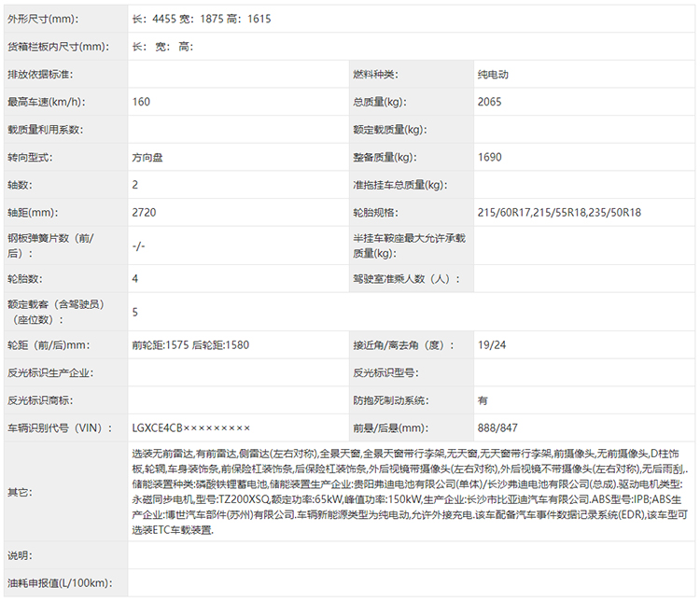
Task: Click the top speed value 160
Action: click(x=141, y=102)
